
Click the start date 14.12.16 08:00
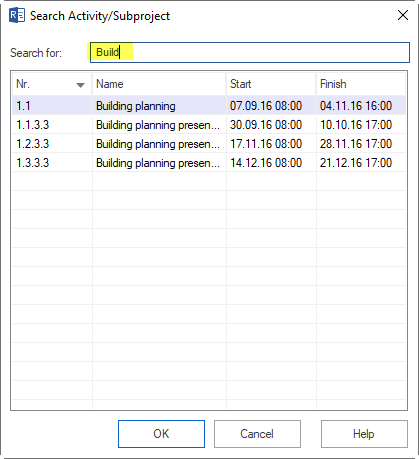(266, 163)
